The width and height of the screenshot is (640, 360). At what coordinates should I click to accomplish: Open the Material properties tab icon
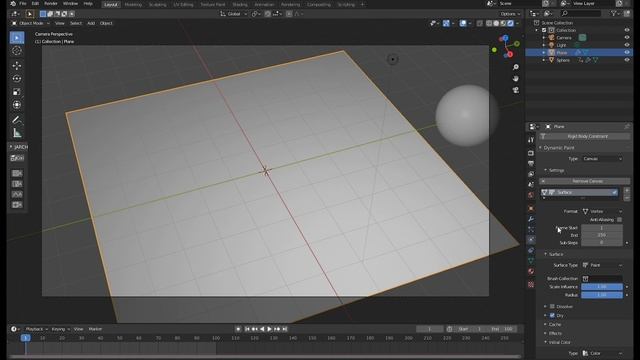click(531, 271)
